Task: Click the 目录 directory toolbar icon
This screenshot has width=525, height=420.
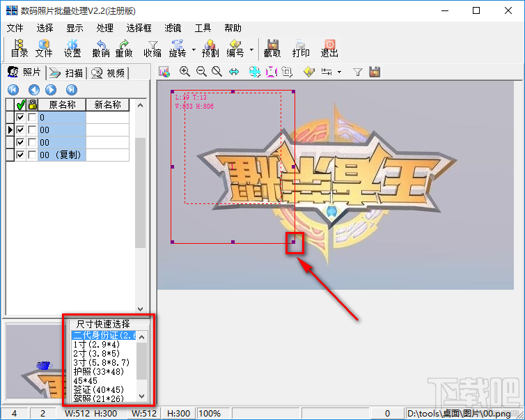Action: click(19, 48)
